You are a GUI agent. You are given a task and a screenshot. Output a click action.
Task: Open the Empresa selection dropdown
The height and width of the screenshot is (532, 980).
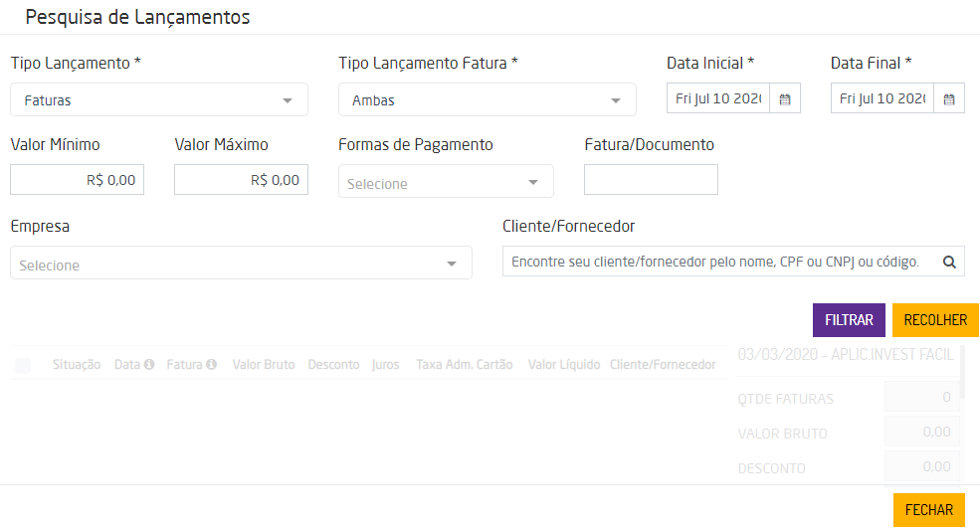[241, 263]
